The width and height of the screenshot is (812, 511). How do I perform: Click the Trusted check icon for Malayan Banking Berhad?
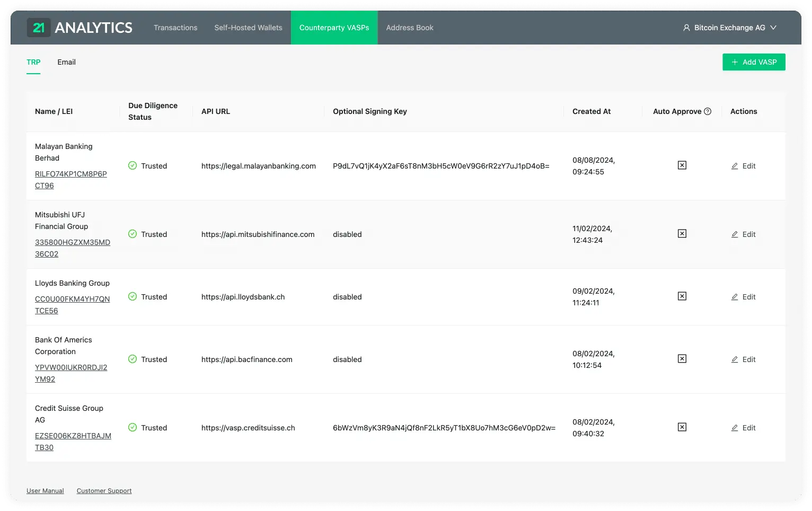click(133, 165)
